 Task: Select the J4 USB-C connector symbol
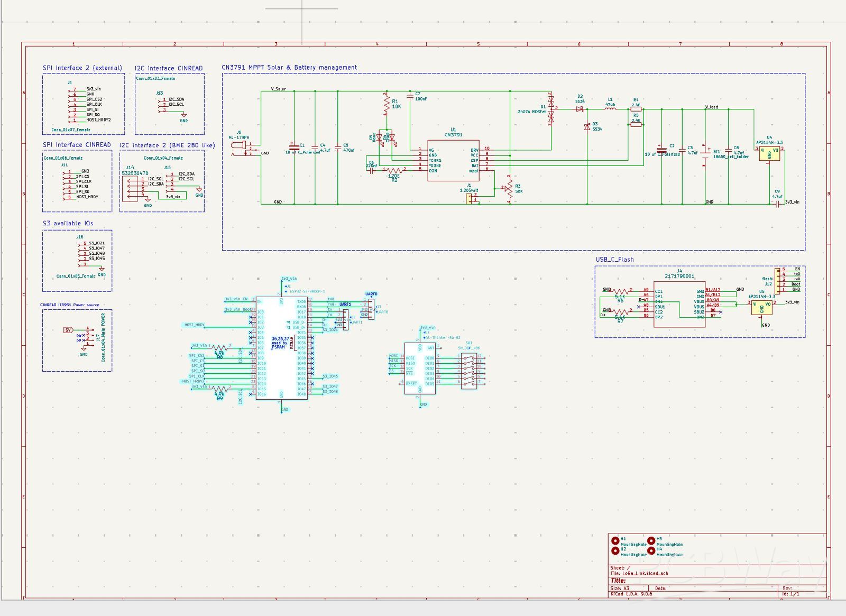[x=679, y=304]
